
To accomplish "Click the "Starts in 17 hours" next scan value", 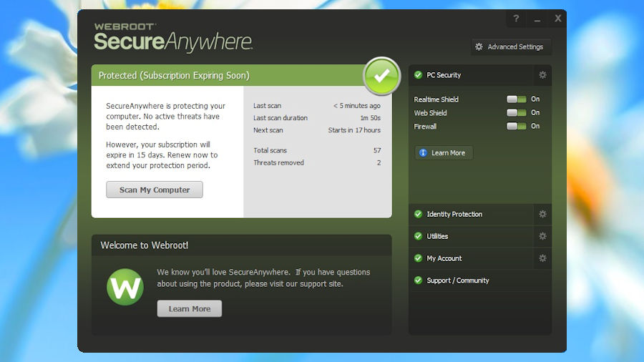I will [x=354, y=130].
